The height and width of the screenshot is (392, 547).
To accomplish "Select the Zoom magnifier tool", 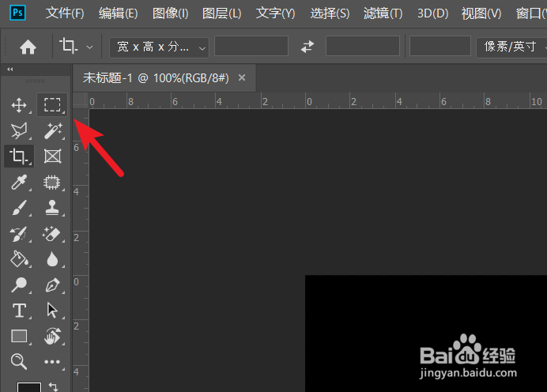I will point(19,361).
